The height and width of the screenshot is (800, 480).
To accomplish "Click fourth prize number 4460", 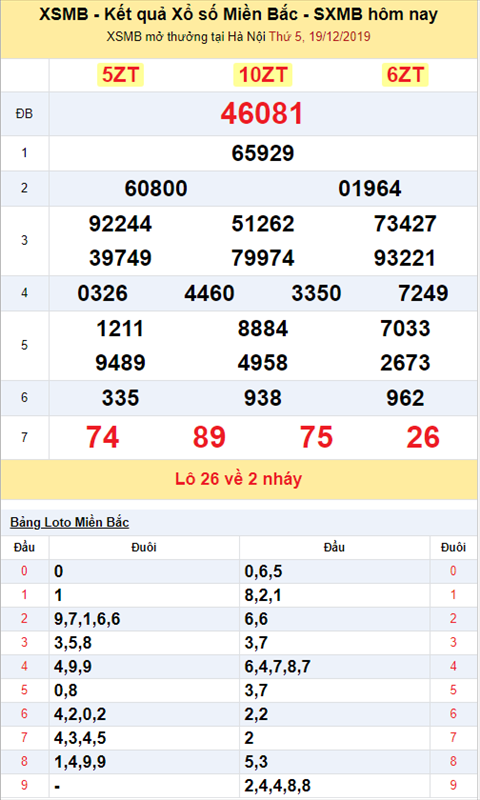I will coord(209,293).
